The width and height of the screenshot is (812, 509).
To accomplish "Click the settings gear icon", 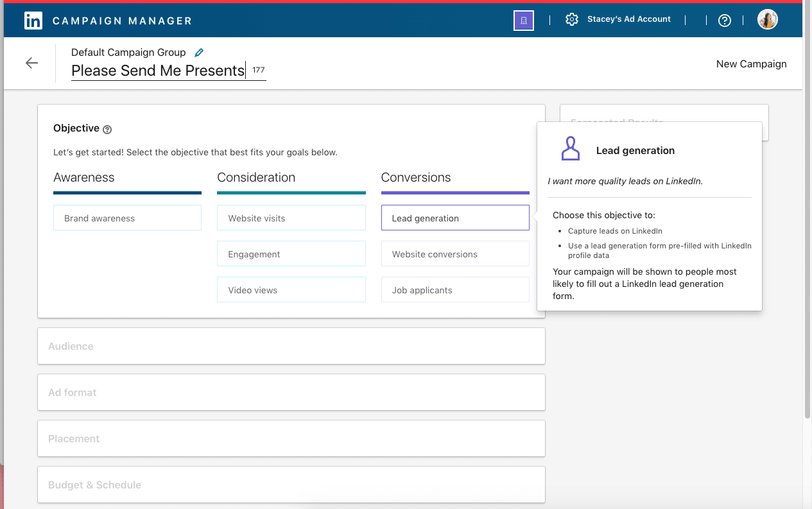I will pos(571,20).
